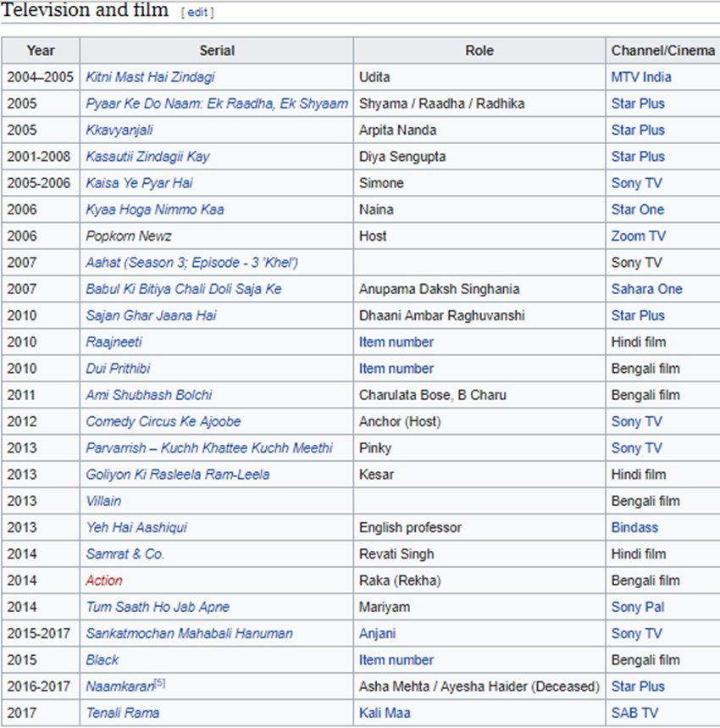Open the Samrat & Co. link
This screenshot has height=728, width=720.
[x=125, y=554]
